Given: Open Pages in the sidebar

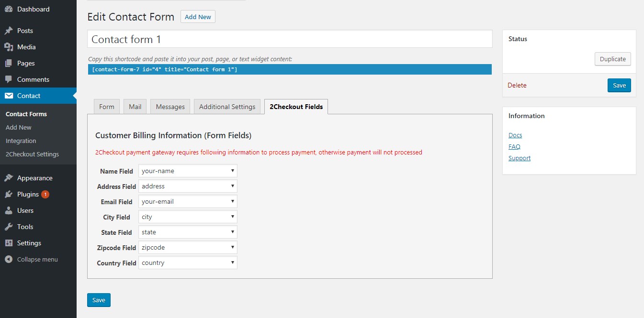Looking at the screenshot, I should 26,63.
